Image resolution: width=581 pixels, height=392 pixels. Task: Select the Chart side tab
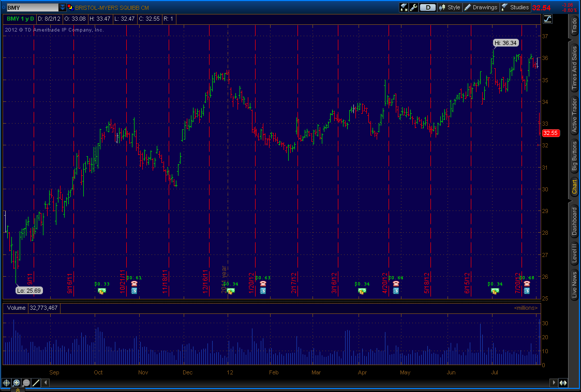click(x=574, y=187)
